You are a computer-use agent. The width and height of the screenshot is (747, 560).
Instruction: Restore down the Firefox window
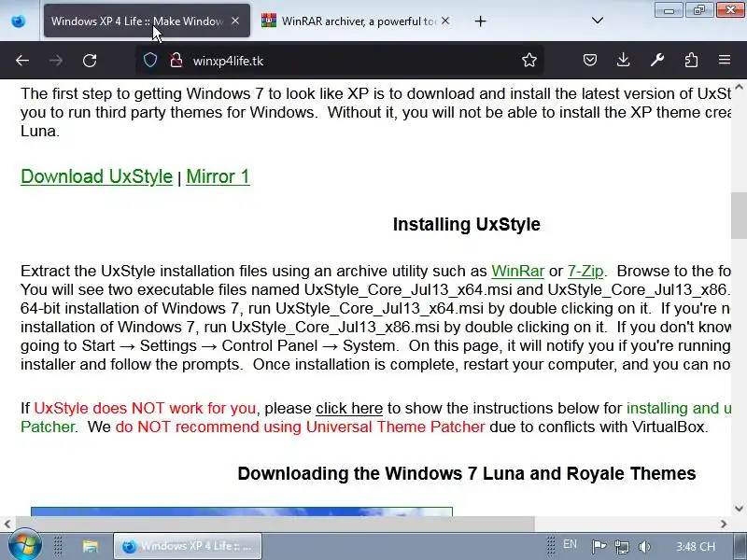(698, 10)
